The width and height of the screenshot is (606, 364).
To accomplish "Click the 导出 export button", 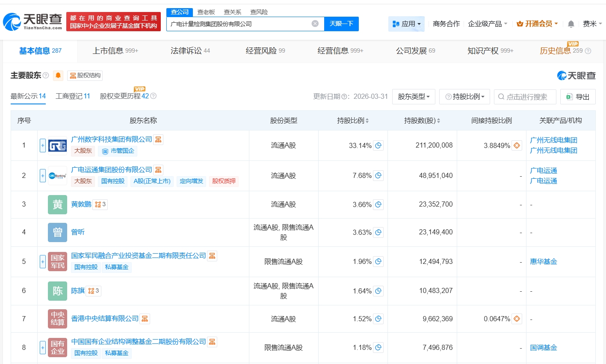I will (x=578, y=97).
